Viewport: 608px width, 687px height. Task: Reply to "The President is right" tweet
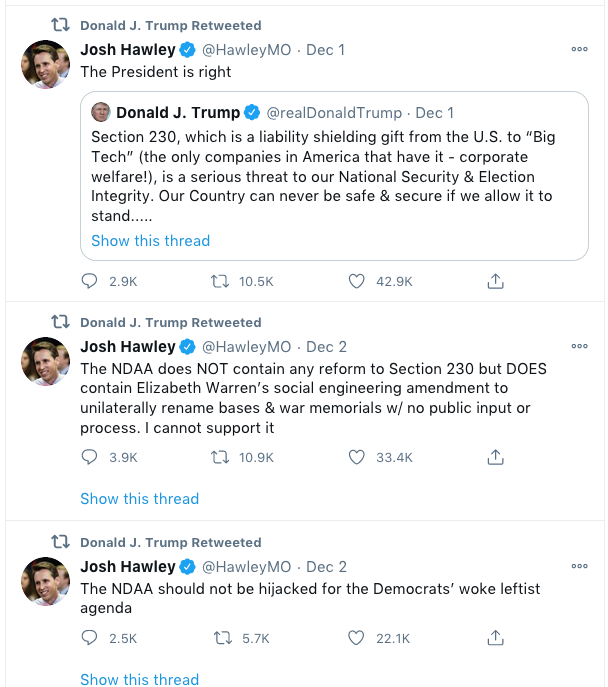90,282
